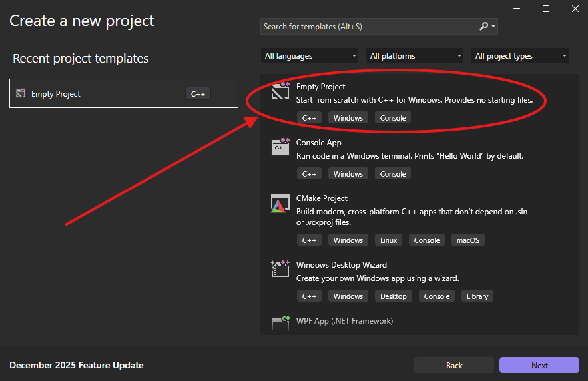Viewport: 588px width, 381px height.
Task: Select the CMake Project template title
Action: (322, 198)
